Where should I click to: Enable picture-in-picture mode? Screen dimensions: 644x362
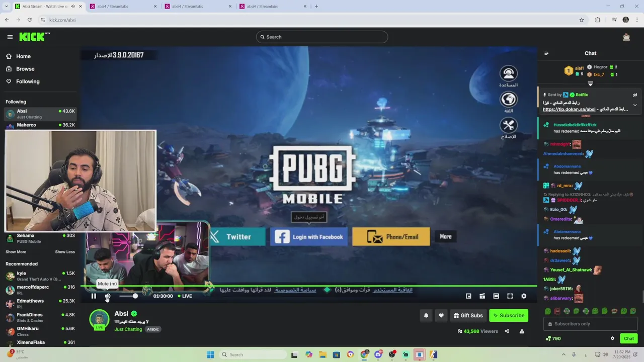[x=468, y=296]
